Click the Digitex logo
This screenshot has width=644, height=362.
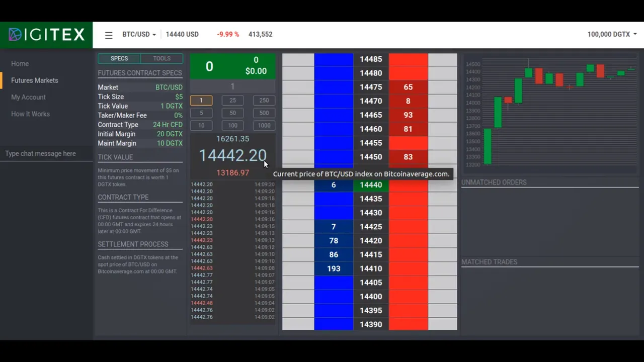pos(46,35)
